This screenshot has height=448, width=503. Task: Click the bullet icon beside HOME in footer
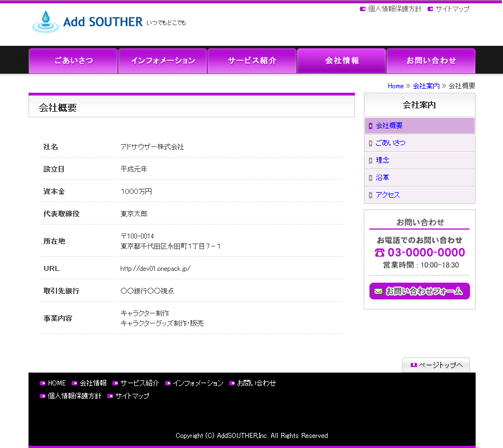tap(42, 383)
